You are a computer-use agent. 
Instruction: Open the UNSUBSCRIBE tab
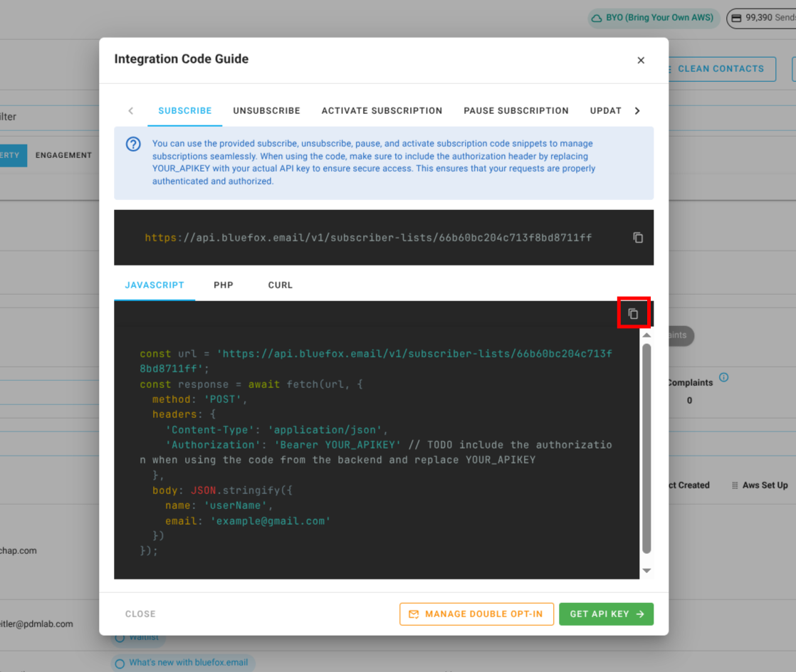pyautogui.click(x=266, y=110)
